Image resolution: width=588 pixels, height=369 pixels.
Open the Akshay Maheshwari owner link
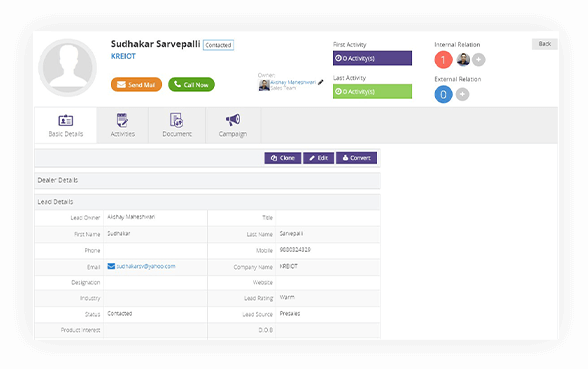pos(293,82)
